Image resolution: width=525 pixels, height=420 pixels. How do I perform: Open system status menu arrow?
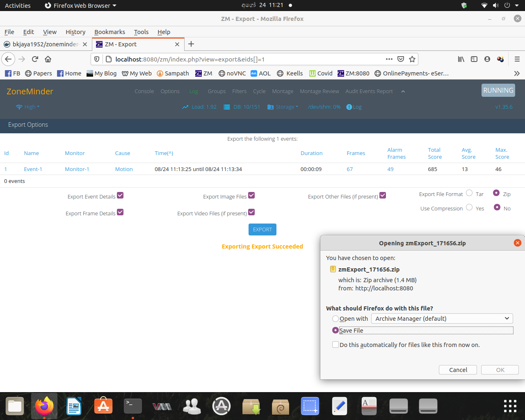518,5
